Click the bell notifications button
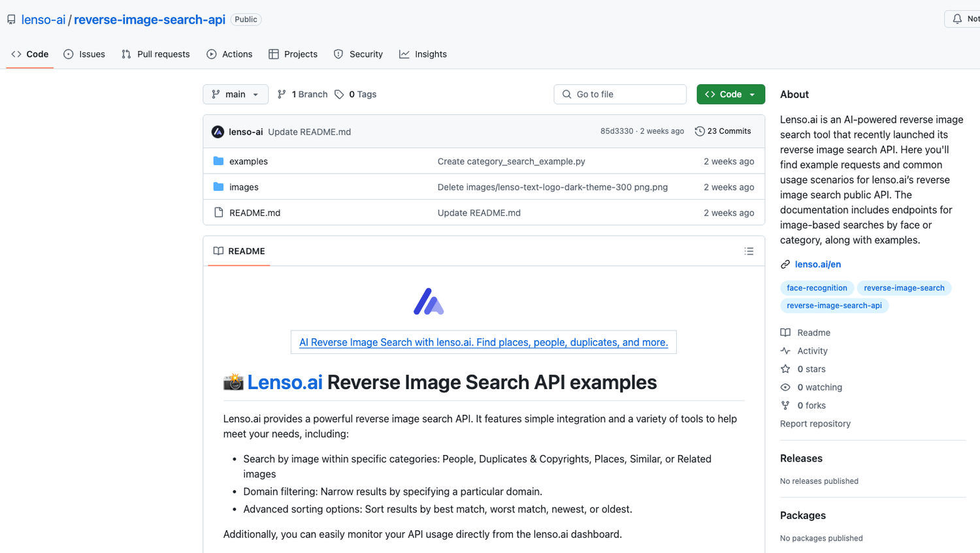 pos(962,19)
